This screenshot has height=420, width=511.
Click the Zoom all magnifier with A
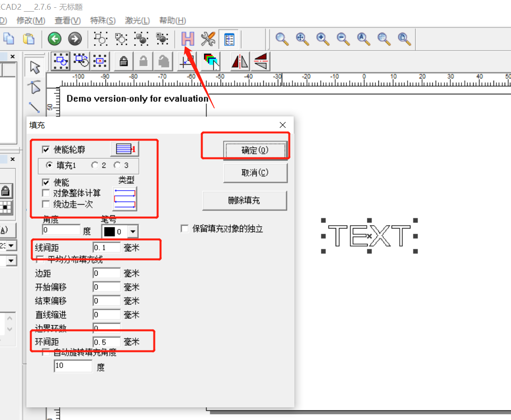point(363,39)
